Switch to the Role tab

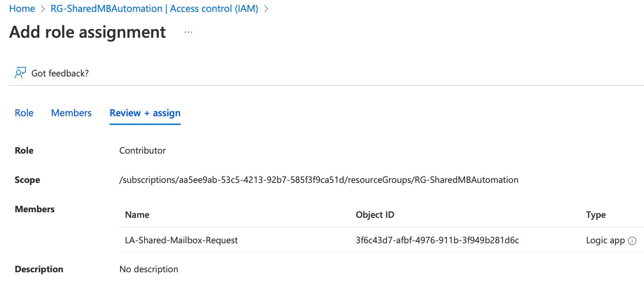[x=24, y=113]
